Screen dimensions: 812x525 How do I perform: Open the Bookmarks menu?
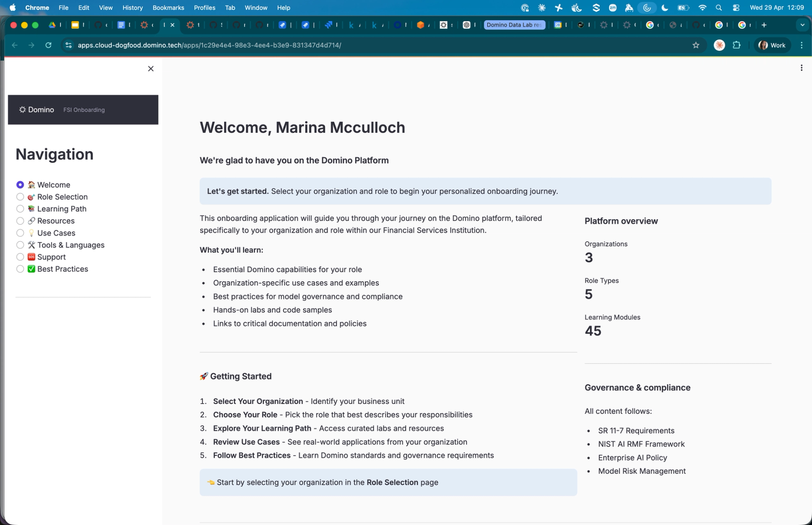pos(168,8)
